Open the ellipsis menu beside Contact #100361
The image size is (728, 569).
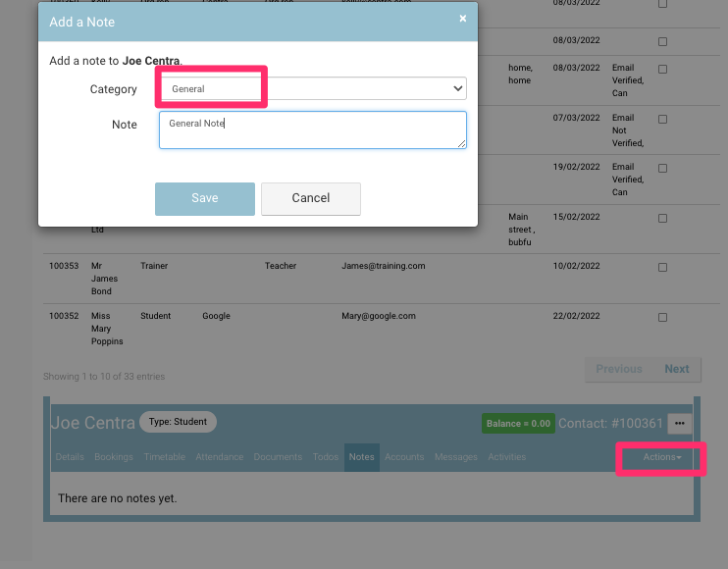681,424
